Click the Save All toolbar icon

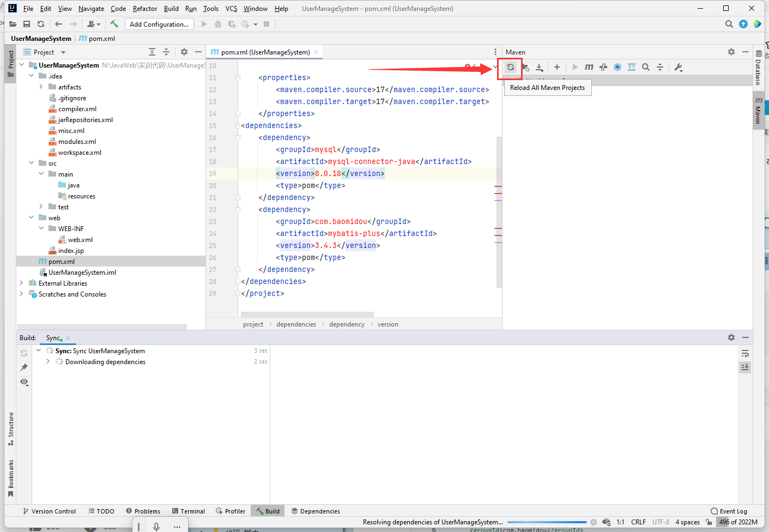point(27,24)
